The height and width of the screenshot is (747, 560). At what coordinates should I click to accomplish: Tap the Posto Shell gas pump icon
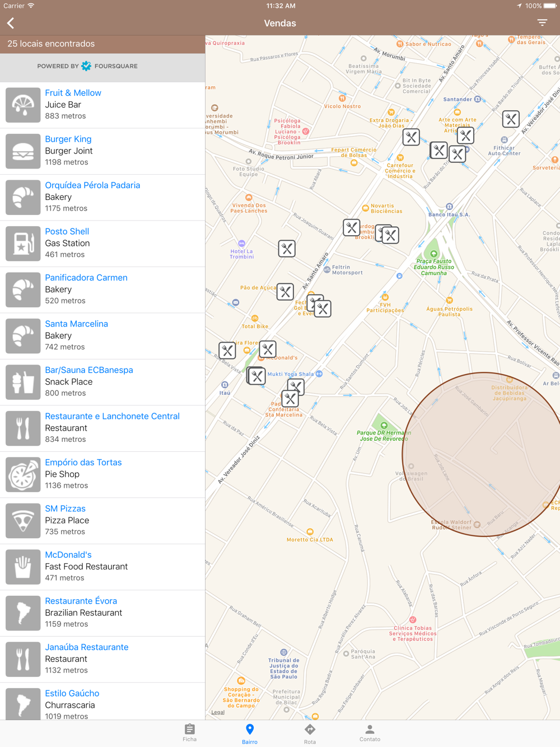23,244
